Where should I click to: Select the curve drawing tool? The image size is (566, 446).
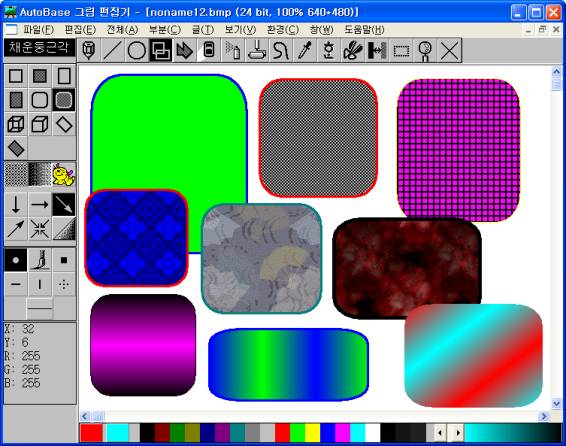point(281,50)
